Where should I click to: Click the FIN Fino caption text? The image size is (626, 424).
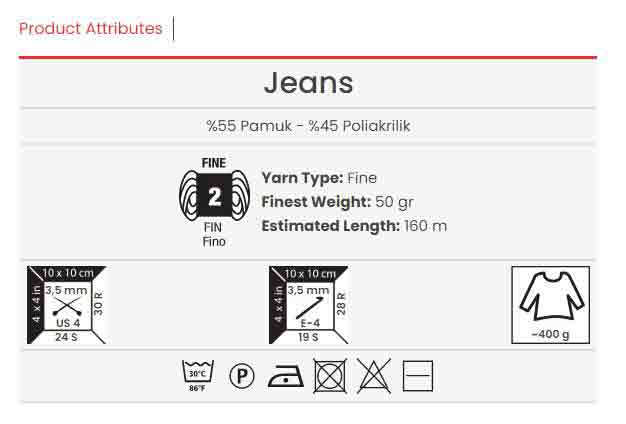pyautogui.click(x=214, y=235)
